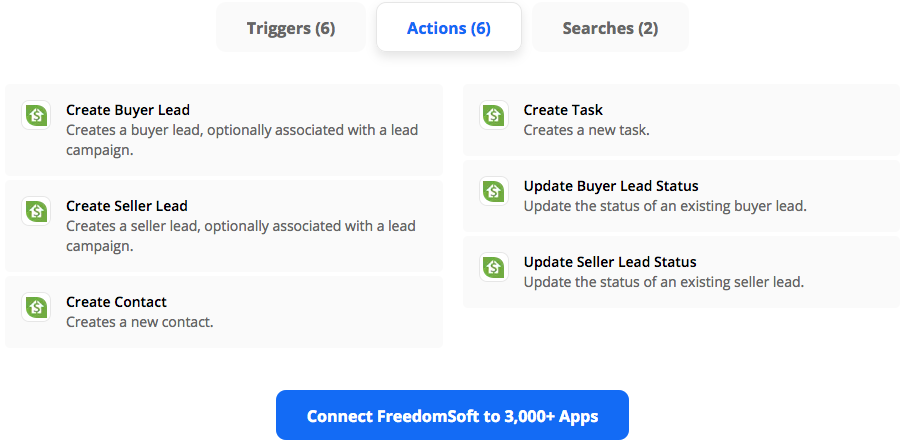
Task: Click the FreedomSoft icon beside Create Seller Lead
Action: (x=36, y=212)
